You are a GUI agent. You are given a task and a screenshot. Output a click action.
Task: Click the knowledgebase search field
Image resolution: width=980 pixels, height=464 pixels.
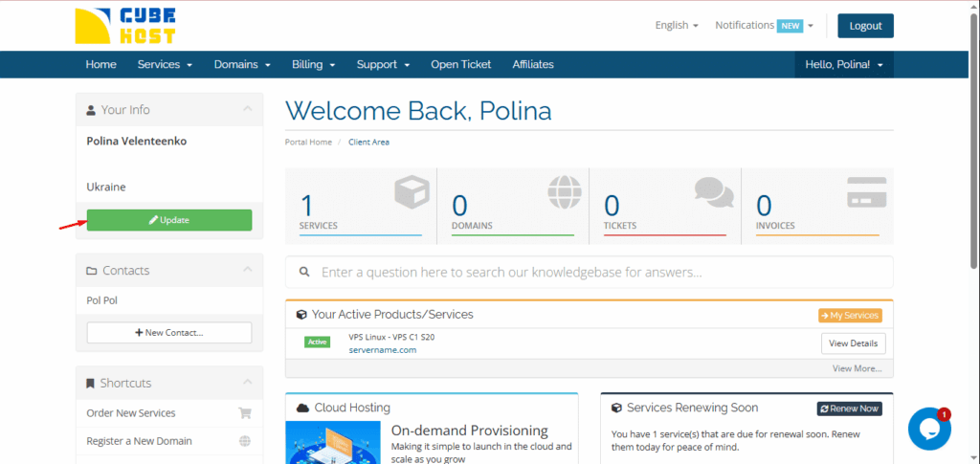[589, 273]
